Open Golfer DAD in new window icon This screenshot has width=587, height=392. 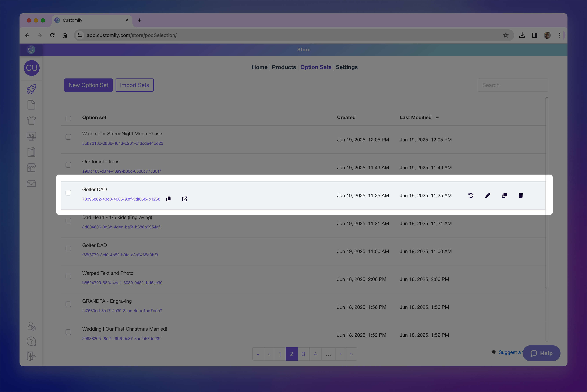(185, 199)
